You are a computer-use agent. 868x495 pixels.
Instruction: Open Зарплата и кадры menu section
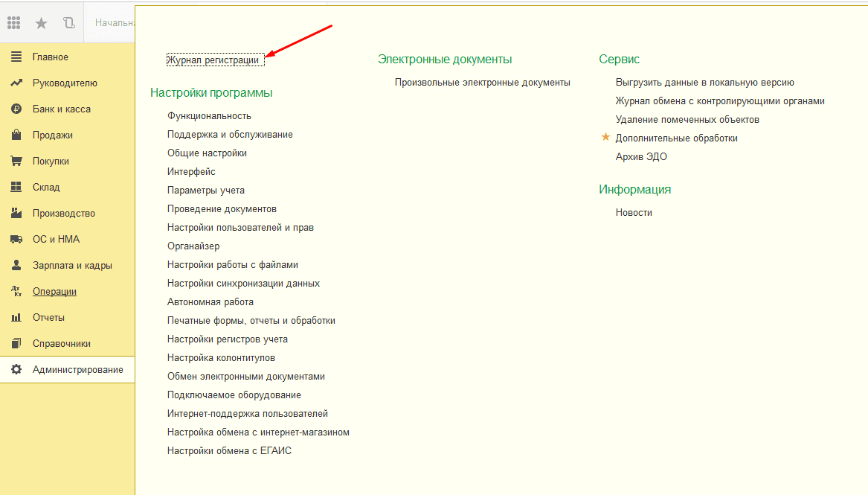(71, 266)
